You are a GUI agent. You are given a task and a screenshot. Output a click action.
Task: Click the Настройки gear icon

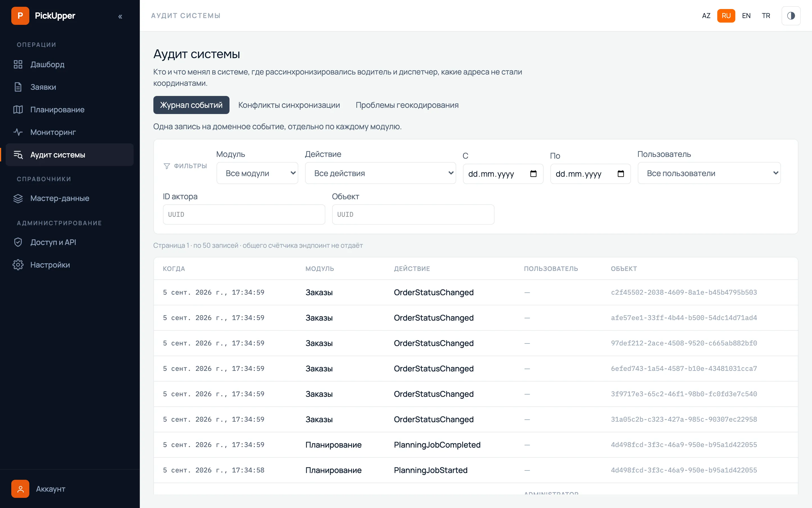click(x=18, y=265)
